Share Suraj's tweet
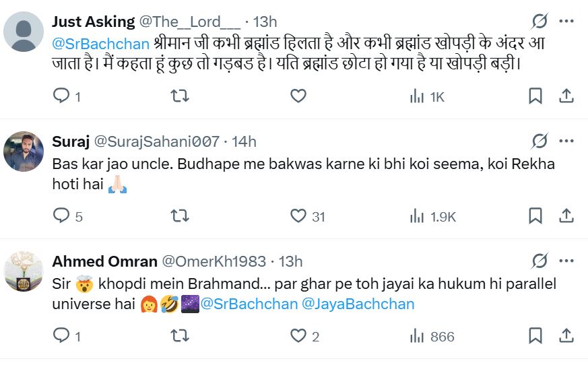This screenshot has height=365, width=588. (x=566, y=216)
